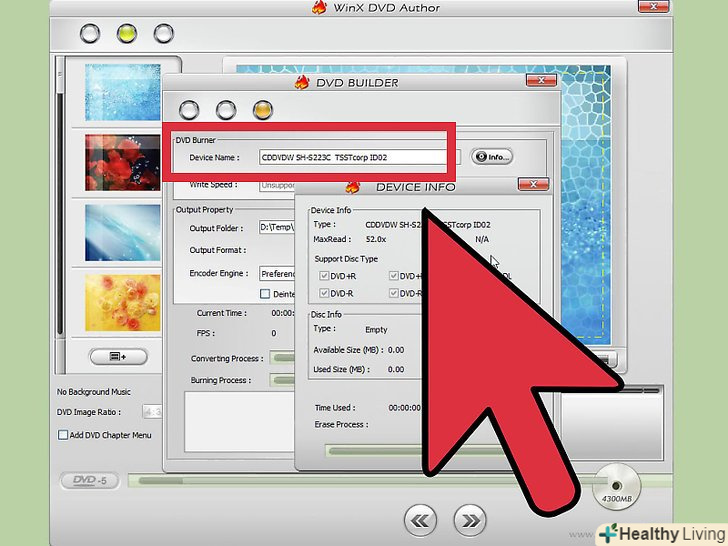
Task: Close the DVD Builder window
Action: point(541,80)
